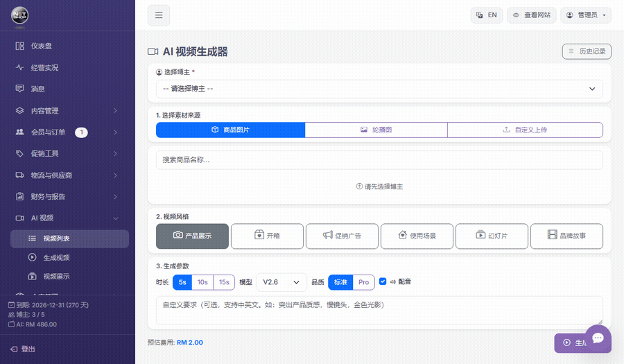Select the 轮播图 source tab
The height and width of the screenshot is (364, 624).
pyautogui.click(x=376, y=130)
